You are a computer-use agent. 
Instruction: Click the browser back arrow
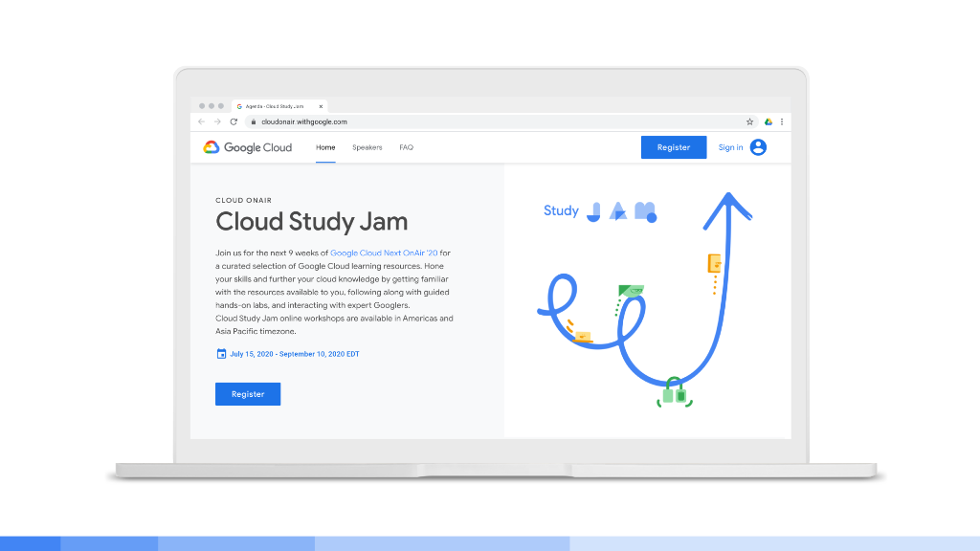(201, 121)
